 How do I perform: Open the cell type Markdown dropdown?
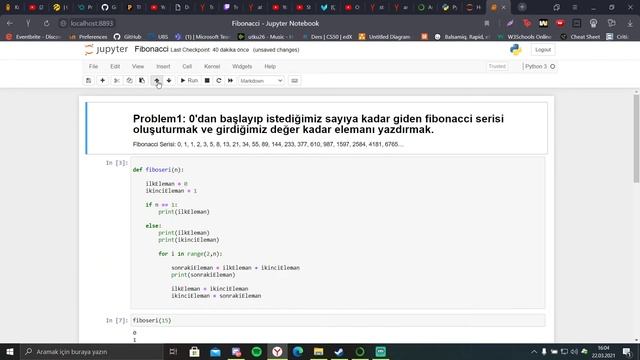point(261,81)
